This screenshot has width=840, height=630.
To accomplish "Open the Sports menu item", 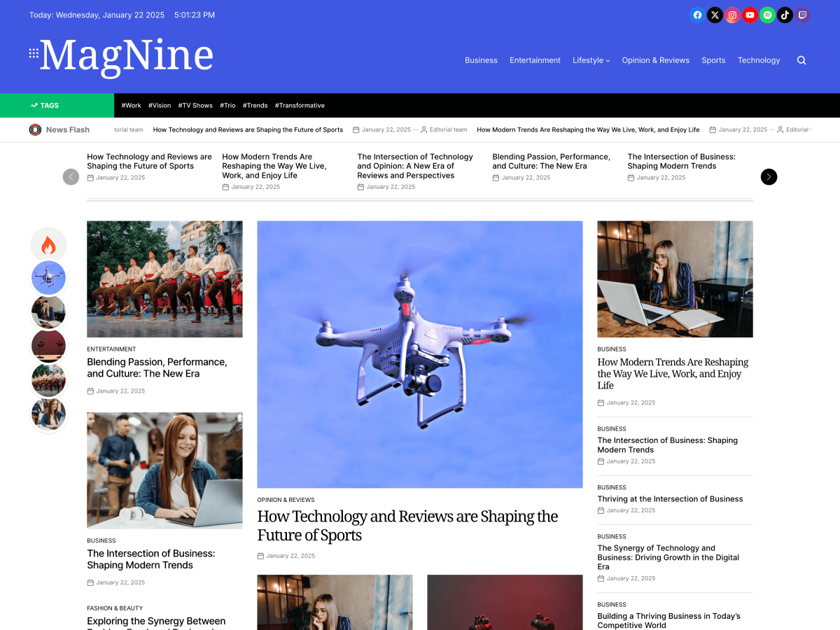I will point(713,60).
